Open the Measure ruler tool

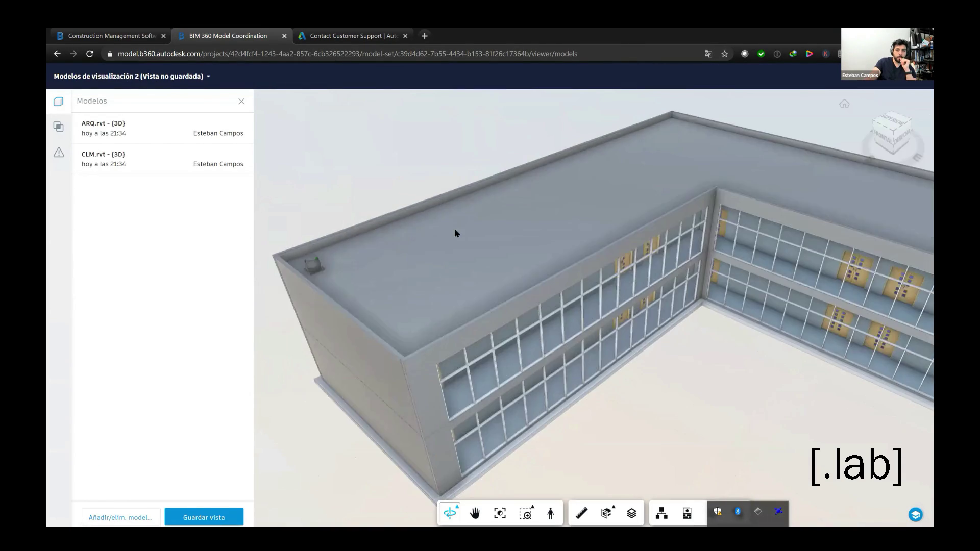(582, 513)
